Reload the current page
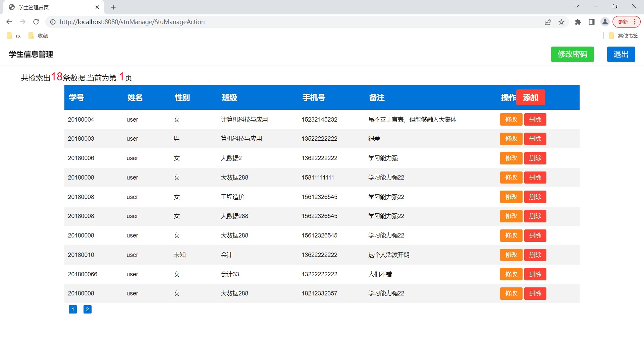The height and width of the screenshot is (345, 644). pyautogui.click(x=36, y=22)
